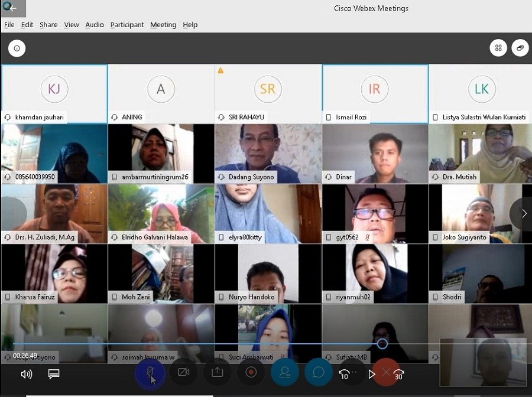Screen dimensions: 532x397
Task: Click the playback progress slider handle
Action: click(382, 344)
